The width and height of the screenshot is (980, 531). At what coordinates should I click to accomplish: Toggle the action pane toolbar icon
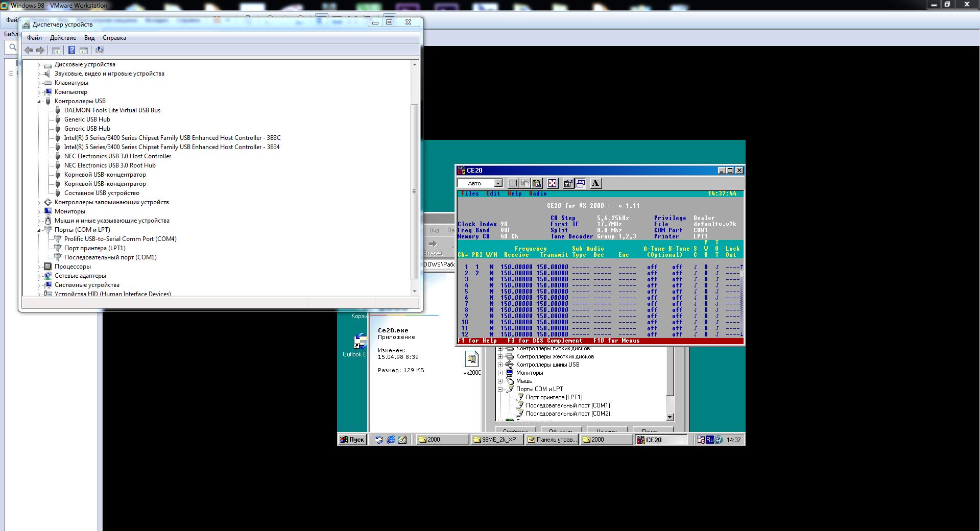pyautogui.click(x=84, y=50)
